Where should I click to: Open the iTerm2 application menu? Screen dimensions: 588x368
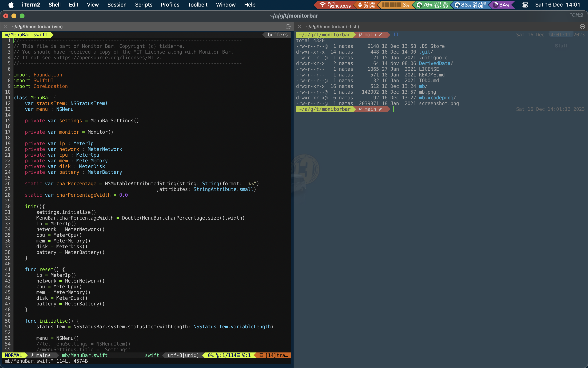[31, 5]
